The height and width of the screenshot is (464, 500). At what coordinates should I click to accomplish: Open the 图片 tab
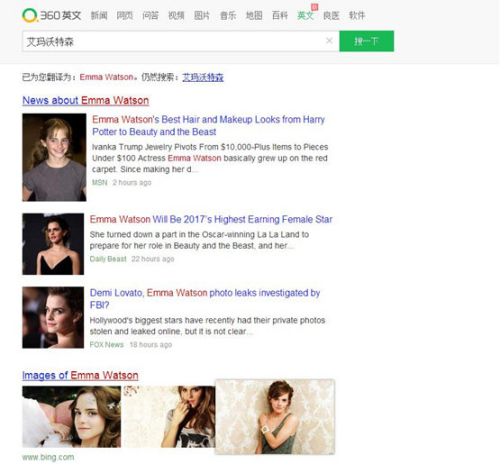(202, 15)
